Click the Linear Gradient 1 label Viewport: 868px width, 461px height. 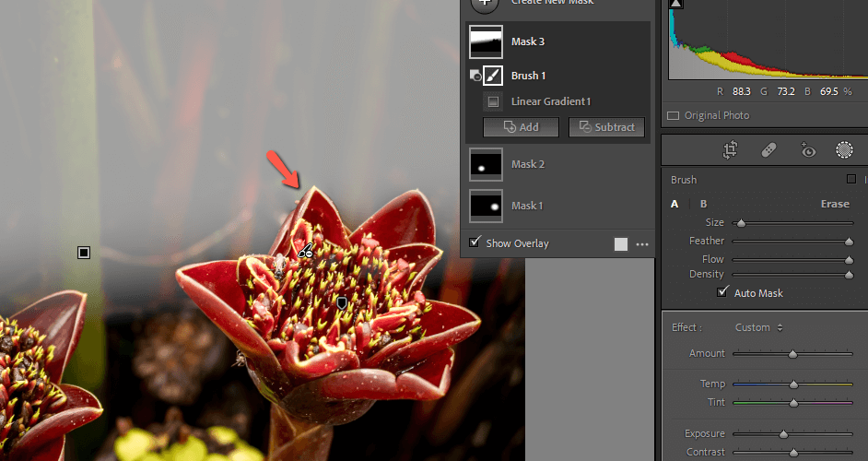(x=551, y=101)
